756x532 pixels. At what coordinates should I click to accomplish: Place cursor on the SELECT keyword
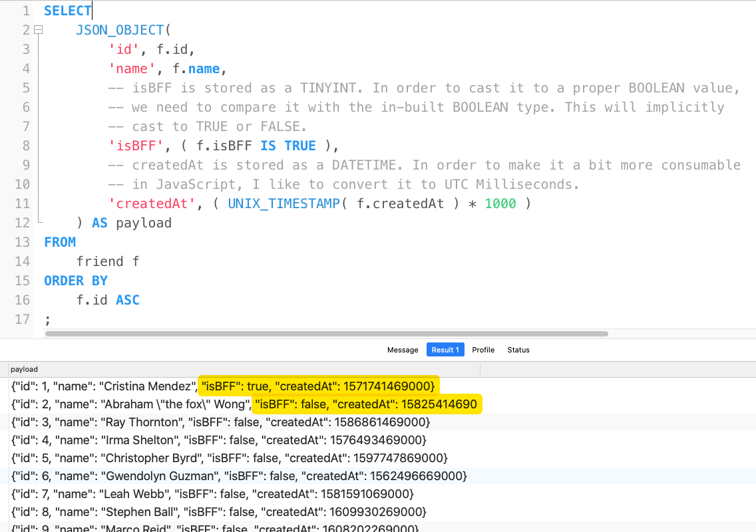tap(67, 10)
